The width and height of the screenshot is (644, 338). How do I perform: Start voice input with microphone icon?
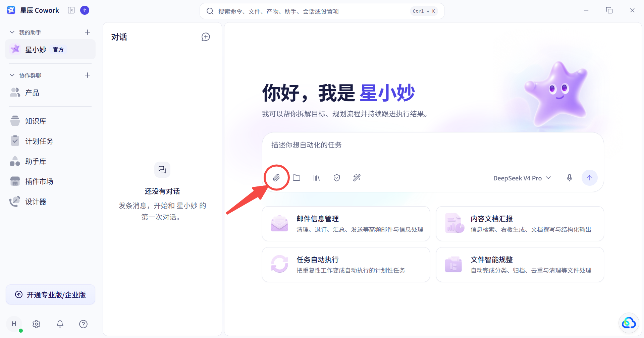[570, 178]
